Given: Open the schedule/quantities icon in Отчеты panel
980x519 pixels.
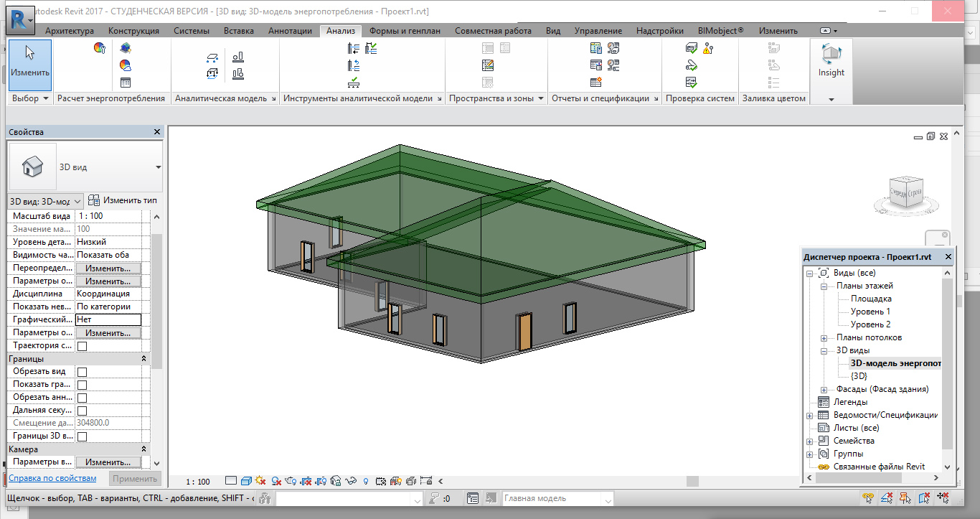Looking at the screenshot, I should tap(596, 82).
